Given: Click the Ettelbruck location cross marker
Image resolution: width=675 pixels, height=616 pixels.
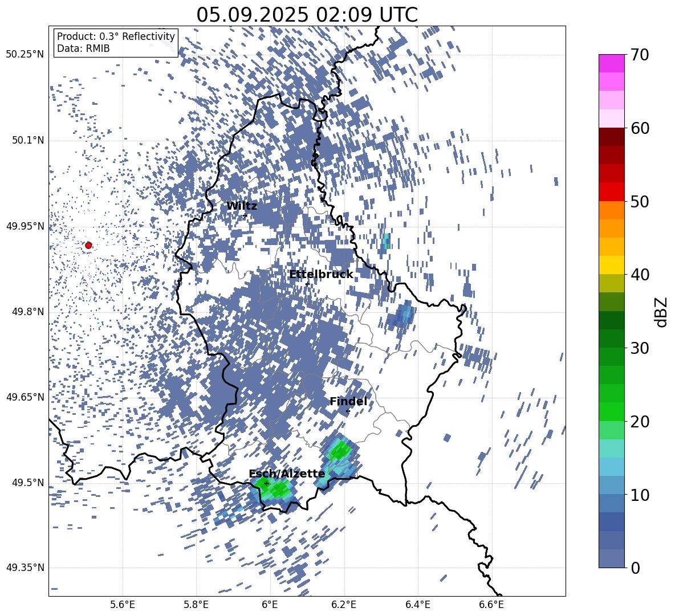Looking at the screenshot, I should [307, 284].
